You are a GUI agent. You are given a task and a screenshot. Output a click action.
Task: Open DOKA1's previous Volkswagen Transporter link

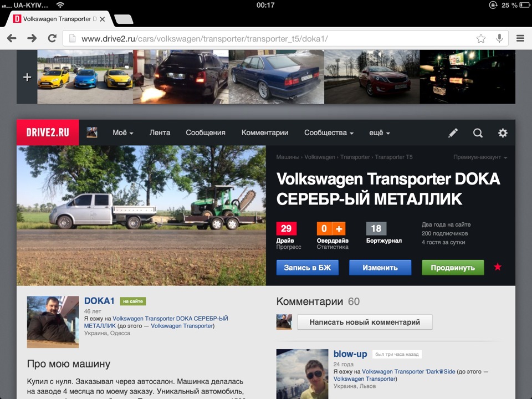(x=182, y=326)
